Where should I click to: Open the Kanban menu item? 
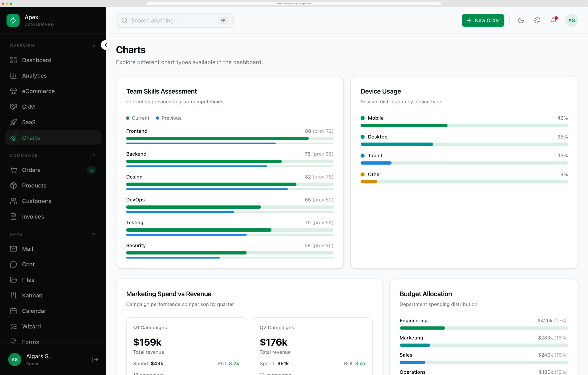pyautogui.click(x=53, y=295)
